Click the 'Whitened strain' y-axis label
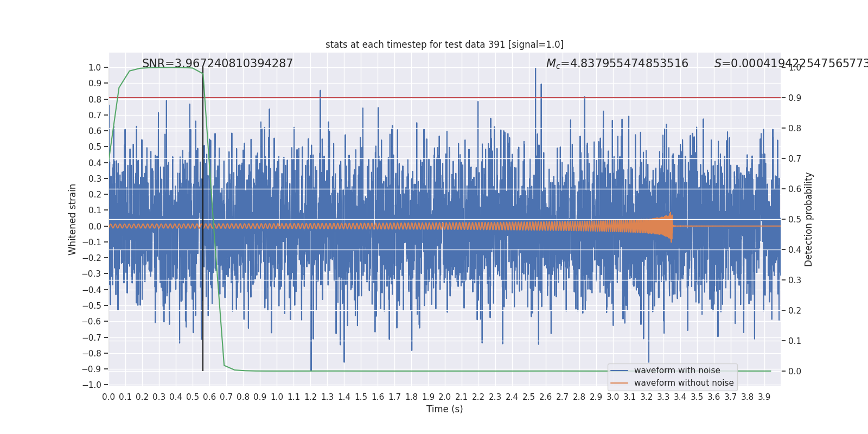868x434 pixels. (72, 219)
